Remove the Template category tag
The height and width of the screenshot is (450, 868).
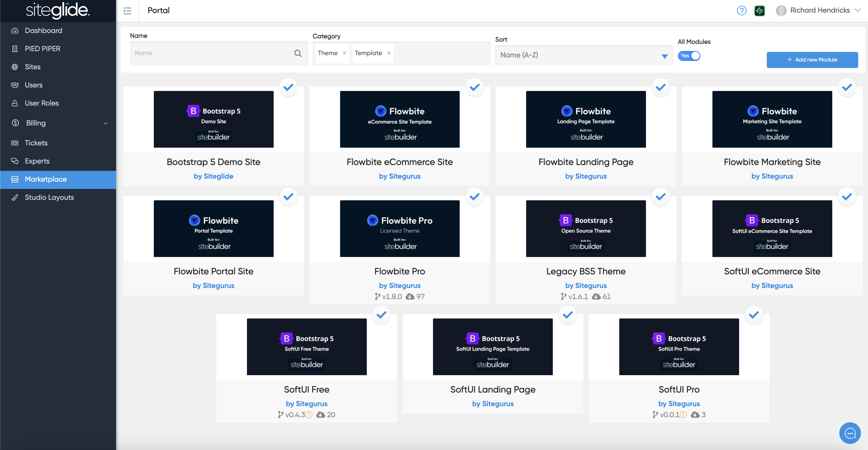click(x=388, y=53)
